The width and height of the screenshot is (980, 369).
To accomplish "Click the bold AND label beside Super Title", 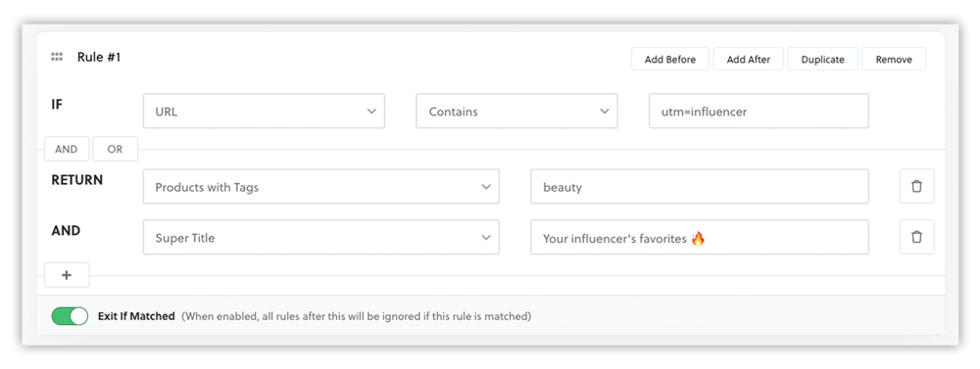I will click(x=66, y=230).
